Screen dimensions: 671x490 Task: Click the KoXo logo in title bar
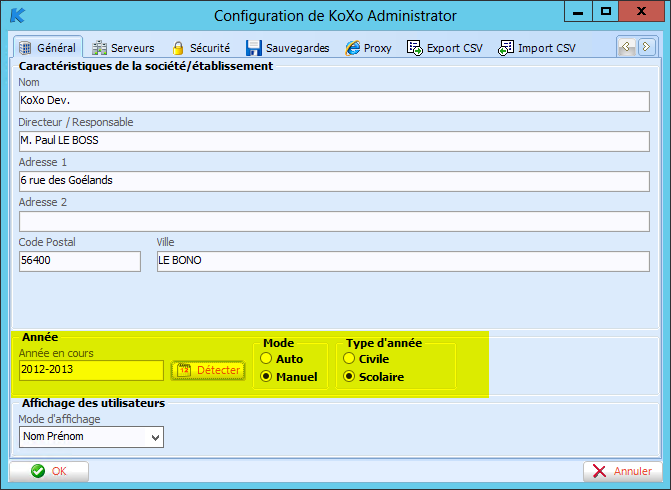(18, 15)
